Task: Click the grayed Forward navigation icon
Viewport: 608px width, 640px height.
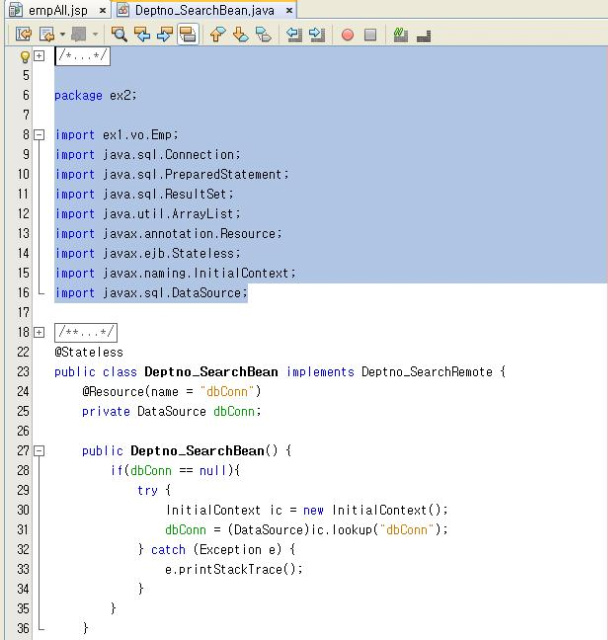Action: pyautogui.click(x=79, y=35)
